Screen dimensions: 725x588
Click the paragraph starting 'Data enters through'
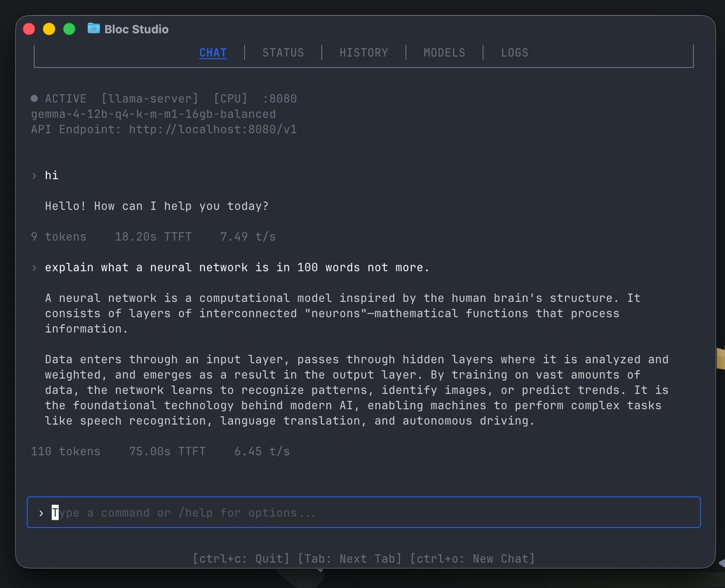357,390
